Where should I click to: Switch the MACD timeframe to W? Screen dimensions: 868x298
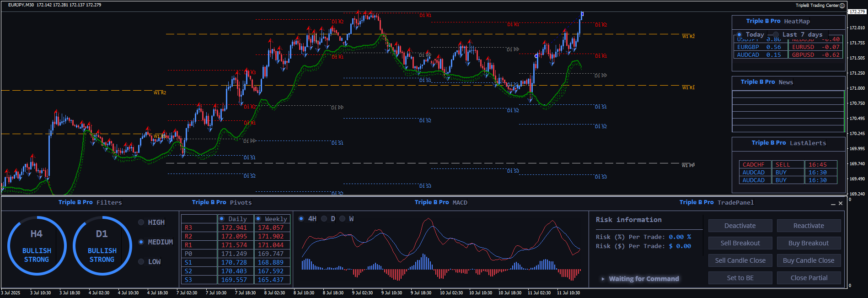pyautogui.click(x=343, y=219)
